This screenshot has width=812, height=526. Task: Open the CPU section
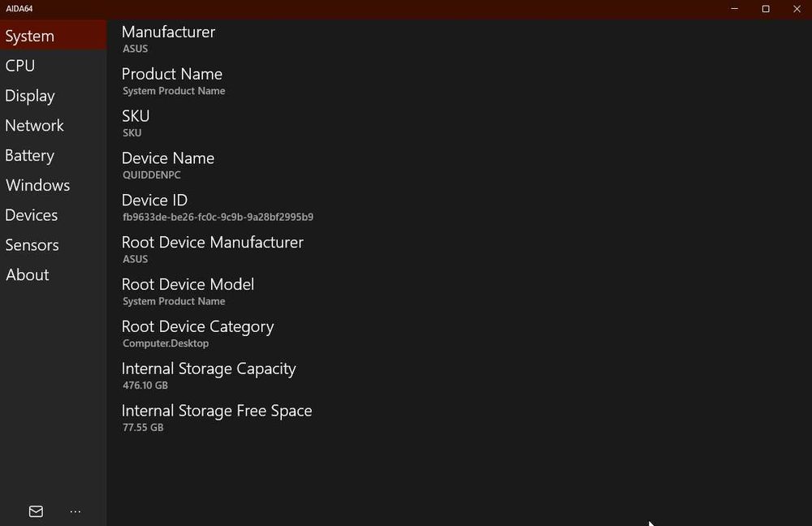(20, 66)
